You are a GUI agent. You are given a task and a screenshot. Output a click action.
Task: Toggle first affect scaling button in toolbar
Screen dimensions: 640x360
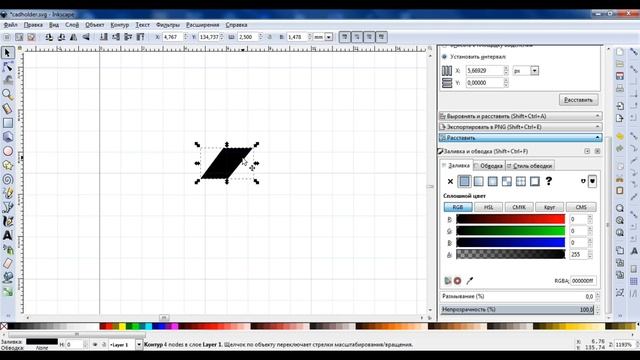tap(344, 37)
